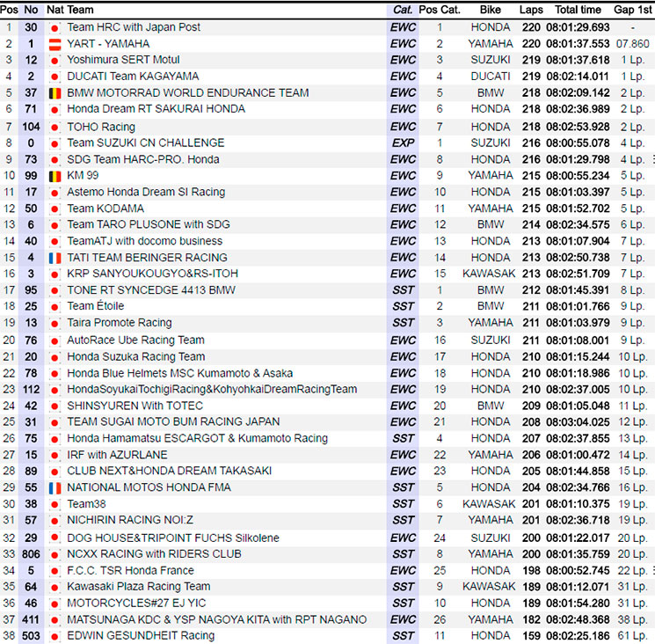The width and height of the screenshot is (655, 644).
Task: Select team name MATSUNAGA KDC & YSP NAGOYA KITA
Action: [x=168, y=619]
